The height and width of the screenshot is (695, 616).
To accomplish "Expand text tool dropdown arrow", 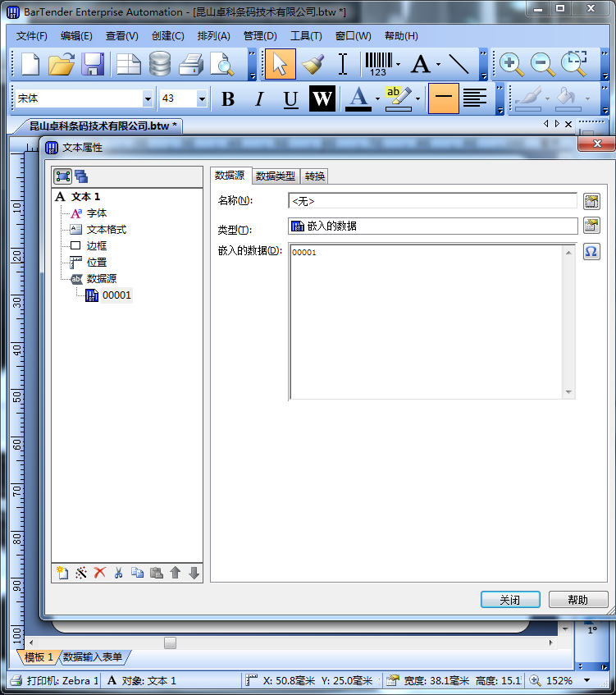I will point(438,65).
